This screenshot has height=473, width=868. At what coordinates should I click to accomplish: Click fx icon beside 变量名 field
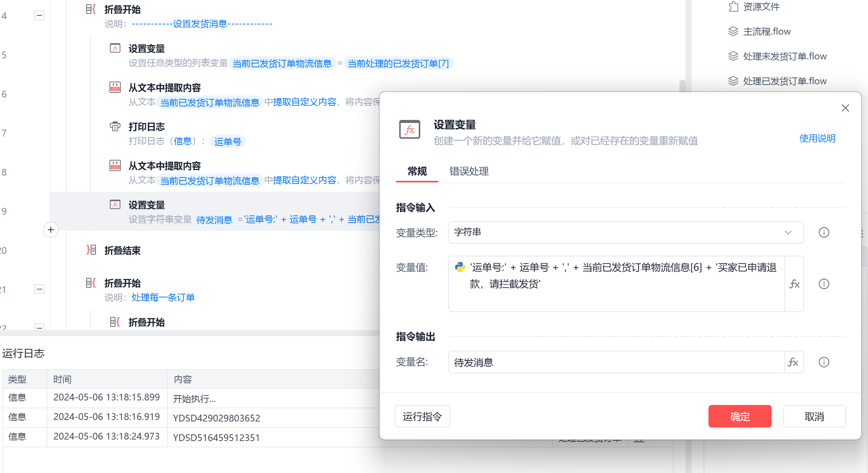tap(793, 362)
